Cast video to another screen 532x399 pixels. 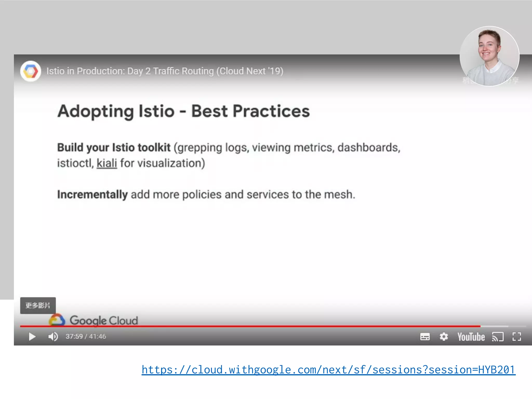point(498,337)
